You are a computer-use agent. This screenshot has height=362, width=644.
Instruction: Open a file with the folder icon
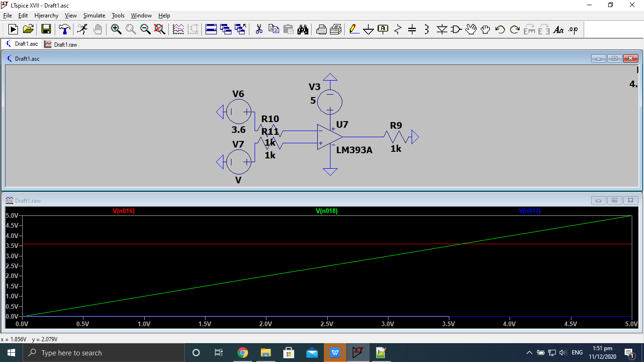tap(28, 29)
